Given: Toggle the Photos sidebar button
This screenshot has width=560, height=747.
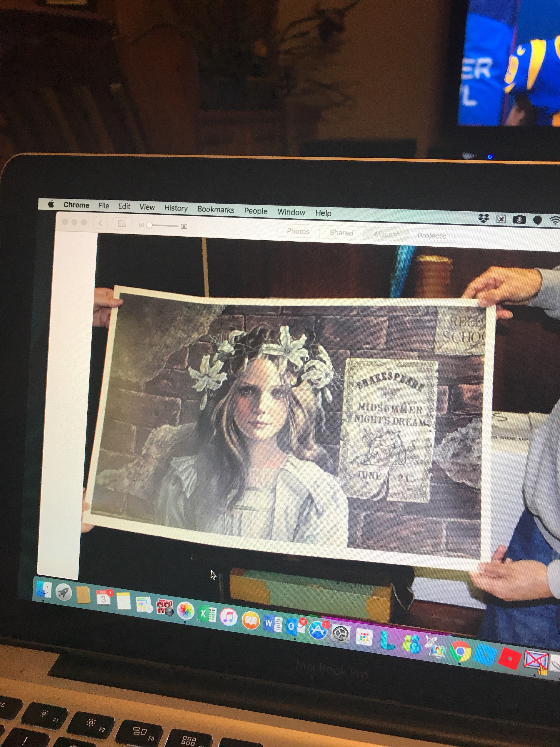Looking at the screenshot, I should click(x=122, y=224).
